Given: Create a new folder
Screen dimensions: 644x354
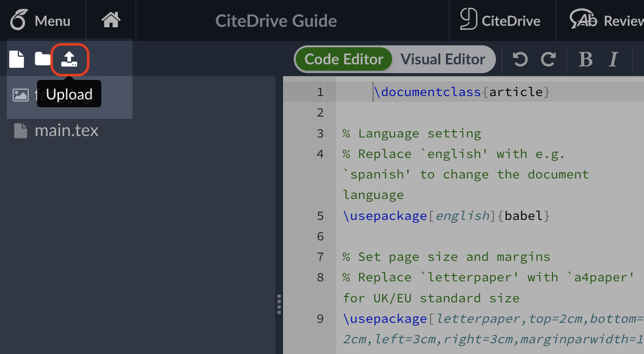Looking at the screenshot, I should pyautogui.click(x=43, y=59).
